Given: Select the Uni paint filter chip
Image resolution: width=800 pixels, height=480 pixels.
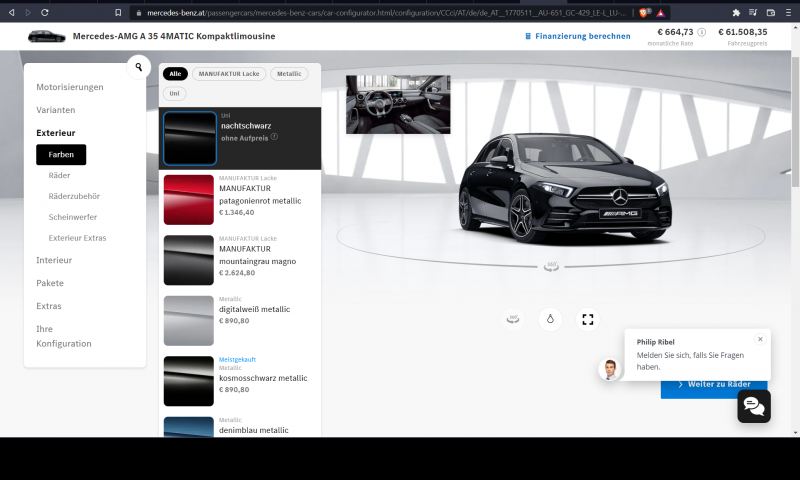Looking at the screenshot, I should coord(174,93).
